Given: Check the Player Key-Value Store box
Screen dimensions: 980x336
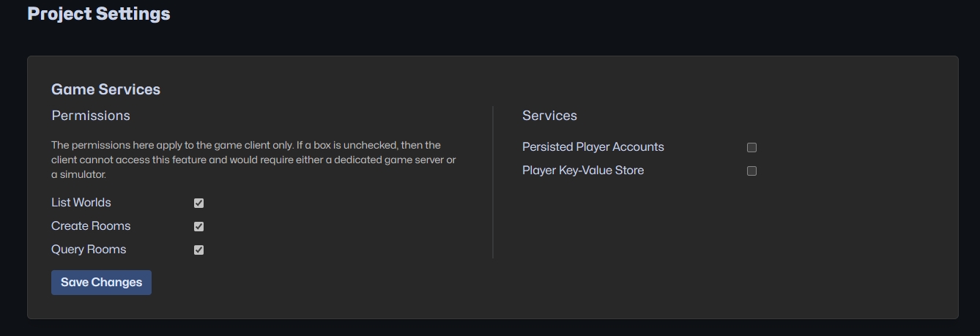Looking at the screenshot, I should pyautogui.click(x=751, y=171).
